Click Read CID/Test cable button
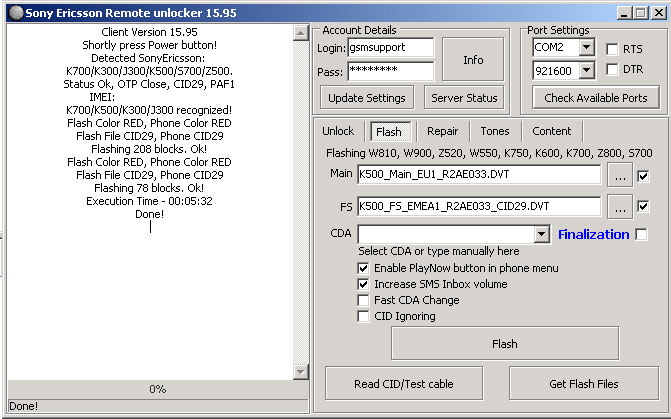 click(404, 383)
